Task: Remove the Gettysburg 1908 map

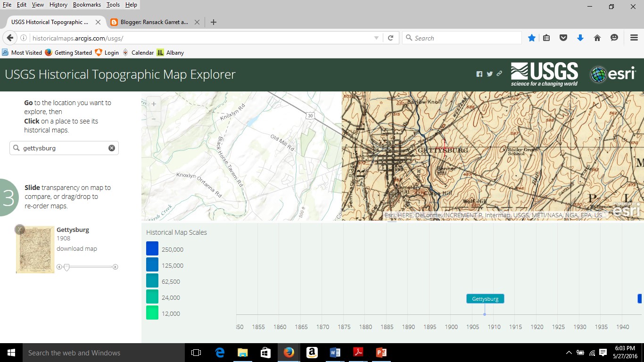Action: tap(19, 230)
